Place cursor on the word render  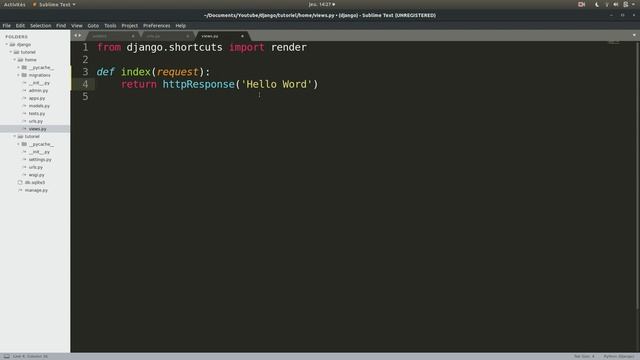tap(289, 47)
